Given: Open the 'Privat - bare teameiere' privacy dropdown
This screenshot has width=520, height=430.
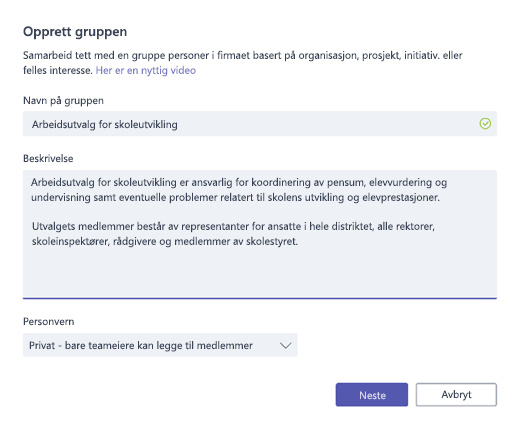Looking at the screenshot, I should 160,345.
